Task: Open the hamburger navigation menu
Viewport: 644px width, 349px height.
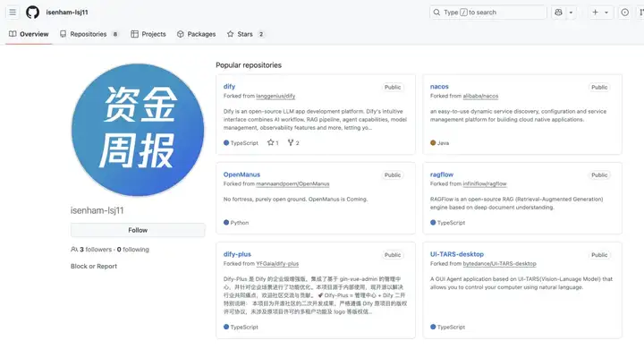Action: pos(13,13)
